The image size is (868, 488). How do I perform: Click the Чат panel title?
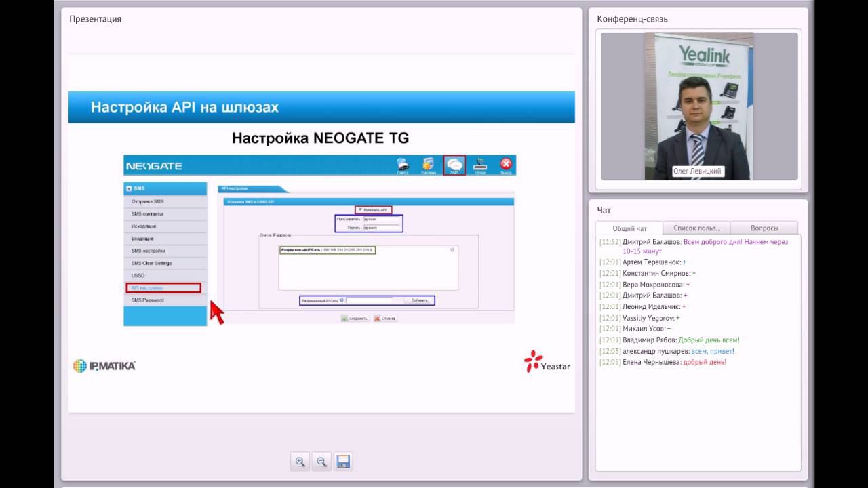coord(604,210)
